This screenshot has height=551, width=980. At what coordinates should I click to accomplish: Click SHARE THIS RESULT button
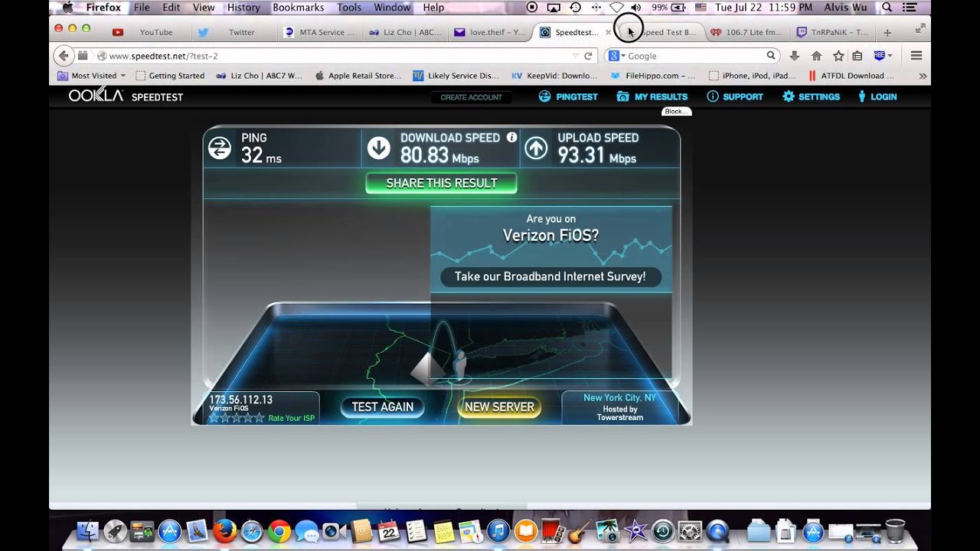(x=442, y=184)
